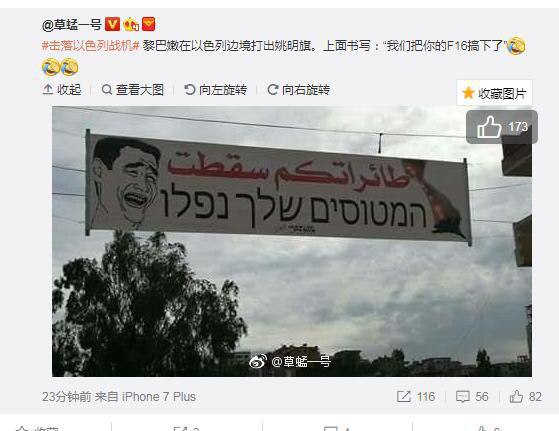Rotate image right using 向右旋转
The image size is (559, 431).
tap(299, 89)
